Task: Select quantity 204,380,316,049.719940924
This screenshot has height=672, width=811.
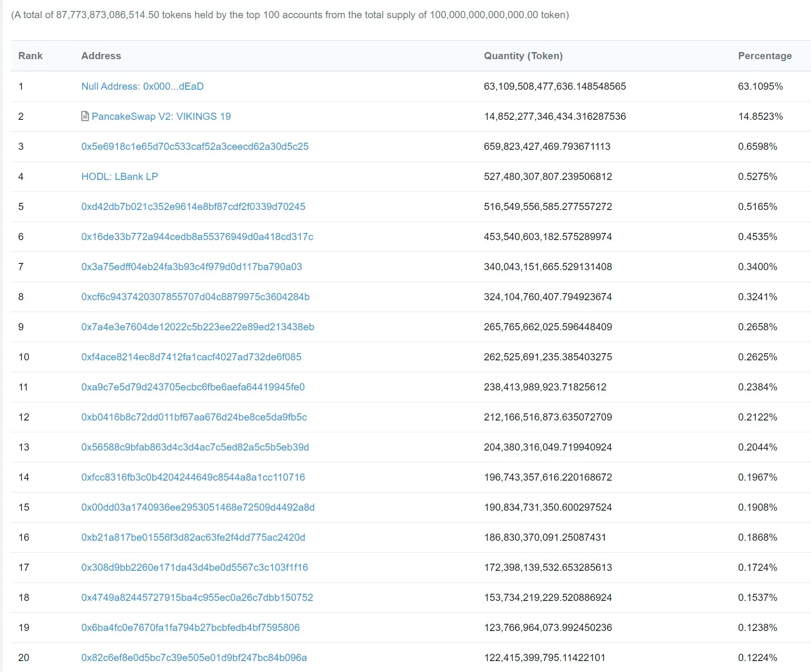Action: [548, 447]
